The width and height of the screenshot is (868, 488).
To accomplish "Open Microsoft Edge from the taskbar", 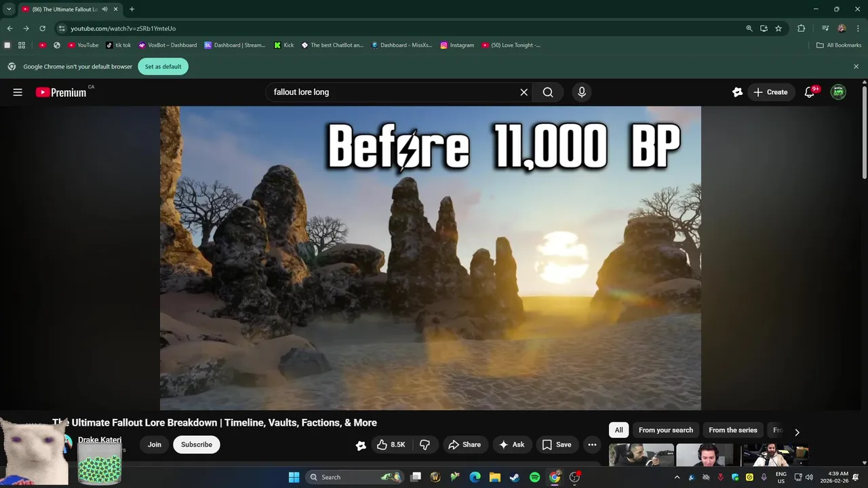I will click(475, 477).
